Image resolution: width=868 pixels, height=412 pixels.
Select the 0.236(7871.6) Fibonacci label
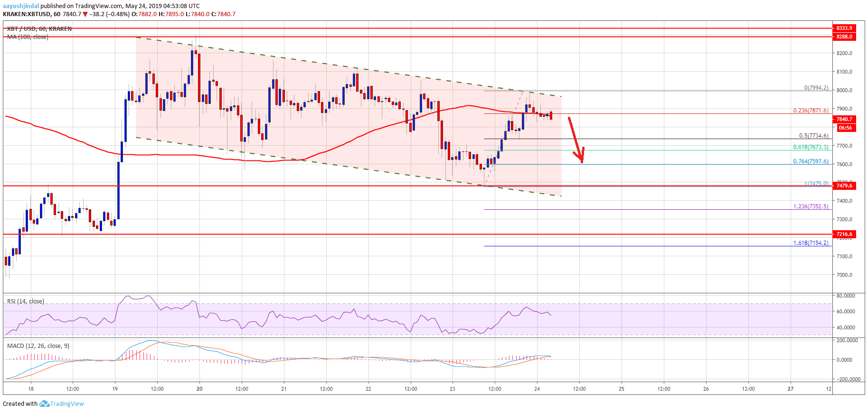[x=811, y=111]
